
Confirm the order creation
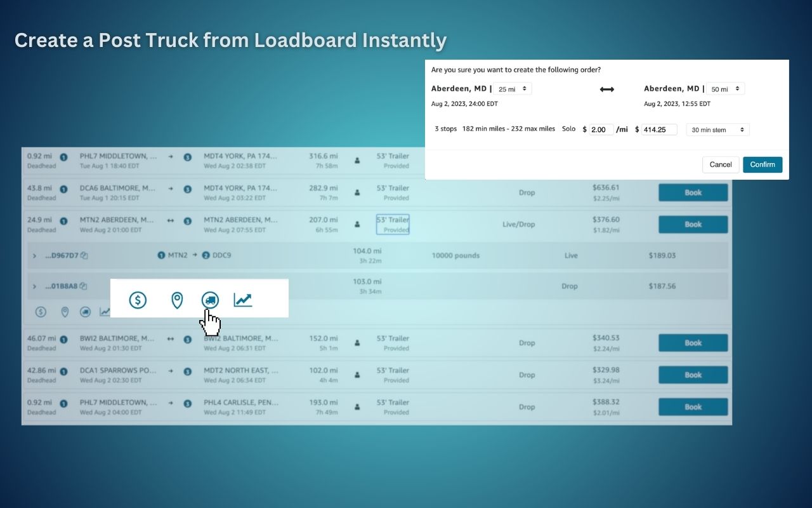[763, 164]
